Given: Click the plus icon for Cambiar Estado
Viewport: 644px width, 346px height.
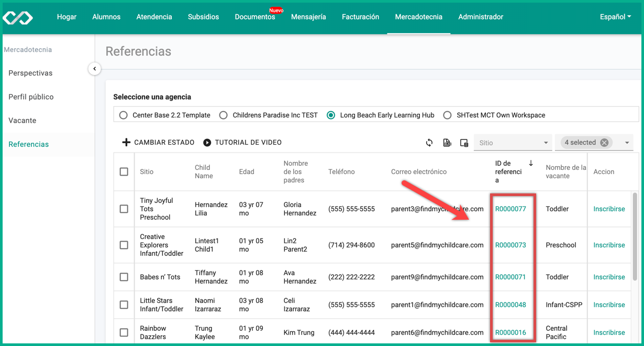Looking at the screenshot, I should click(126, 143).
